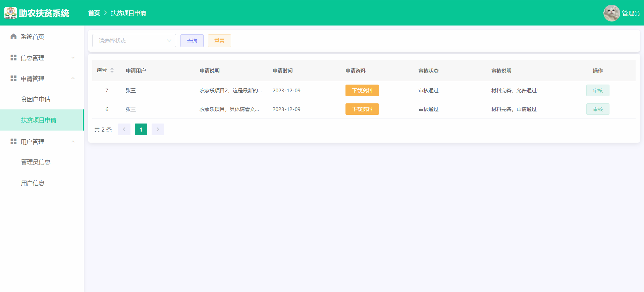Click the breadcrumb separator arrow after 首页
644x292 pixels.
click(105, 13)
